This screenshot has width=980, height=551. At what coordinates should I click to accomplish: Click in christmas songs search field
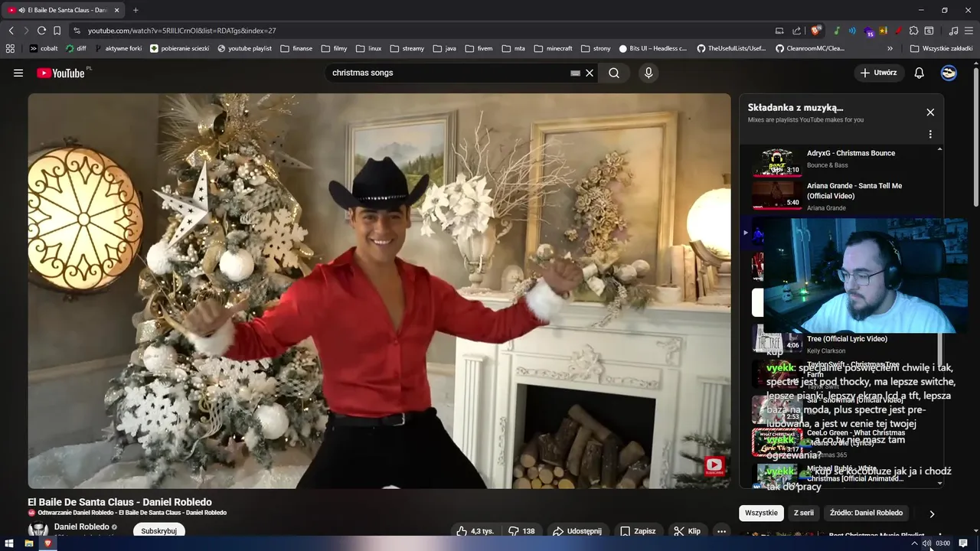tap(448, 73)
